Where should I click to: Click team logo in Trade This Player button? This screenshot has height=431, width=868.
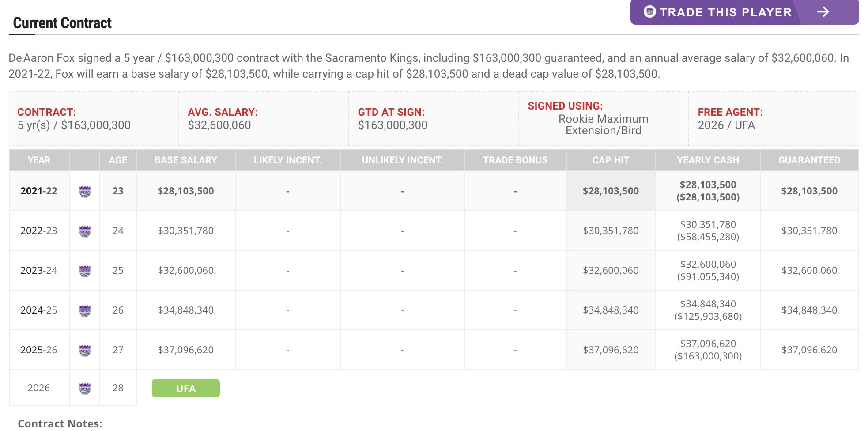(x=649, y=12)
